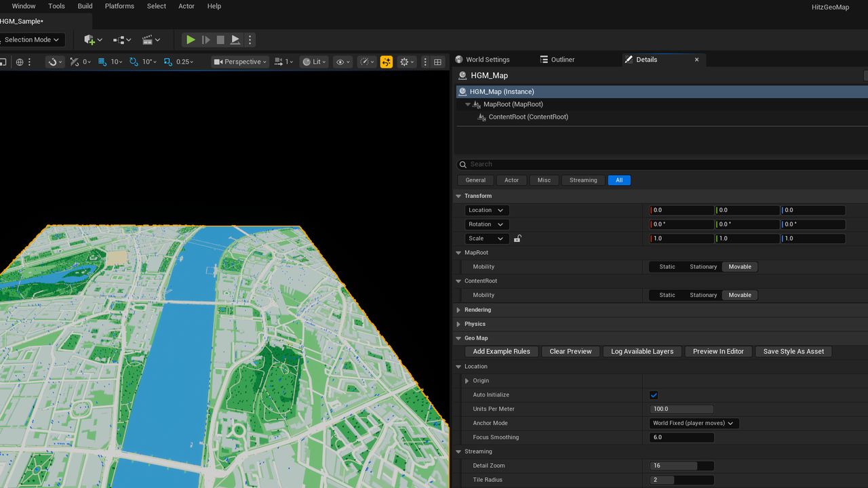Start Play in Editor with the green play button

[191, 40]
